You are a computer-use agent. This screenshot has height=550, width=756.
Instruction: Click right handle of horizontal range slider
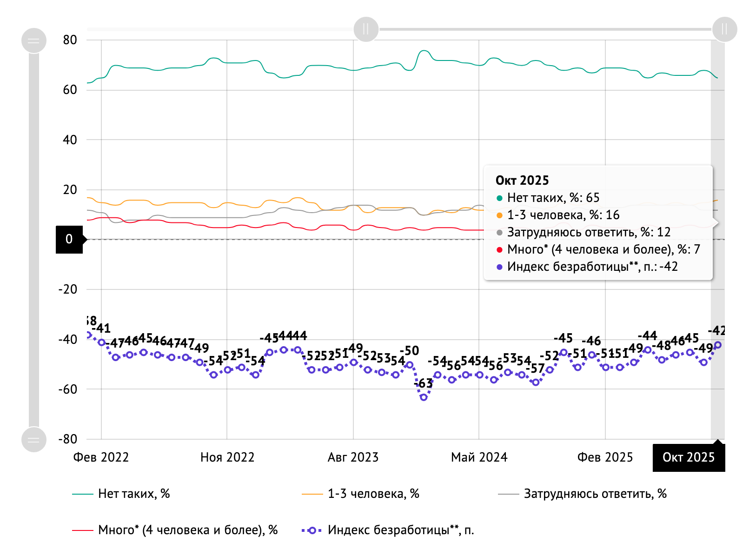(x=724, y=29)
